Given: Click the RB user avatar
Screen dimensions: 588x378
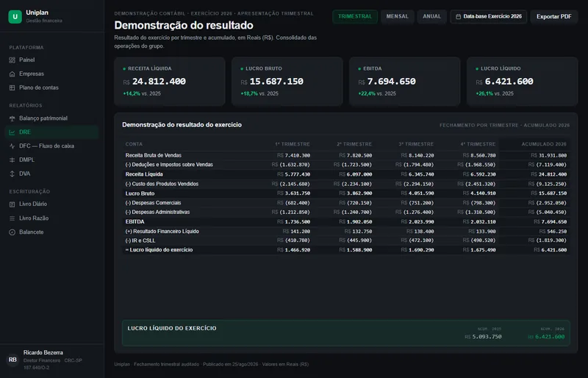Looking at the screenshot, I should coord(12,360).
